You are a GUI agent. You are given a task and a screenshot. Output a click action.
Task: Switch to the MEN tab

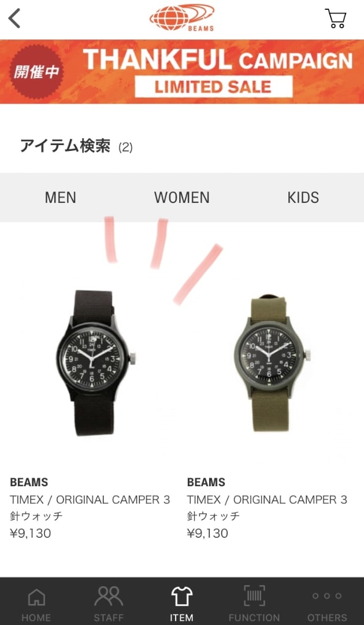(61, 197)
